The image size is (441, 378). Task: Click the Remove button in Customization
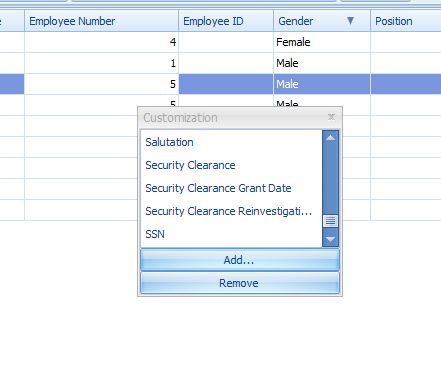click(240, 283)
